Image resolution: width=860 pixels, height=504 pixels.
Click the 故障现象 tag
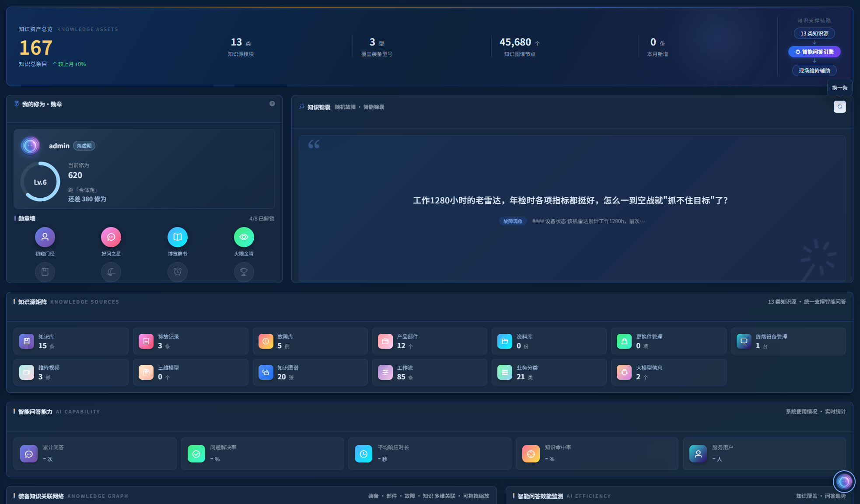pos(513,221)
